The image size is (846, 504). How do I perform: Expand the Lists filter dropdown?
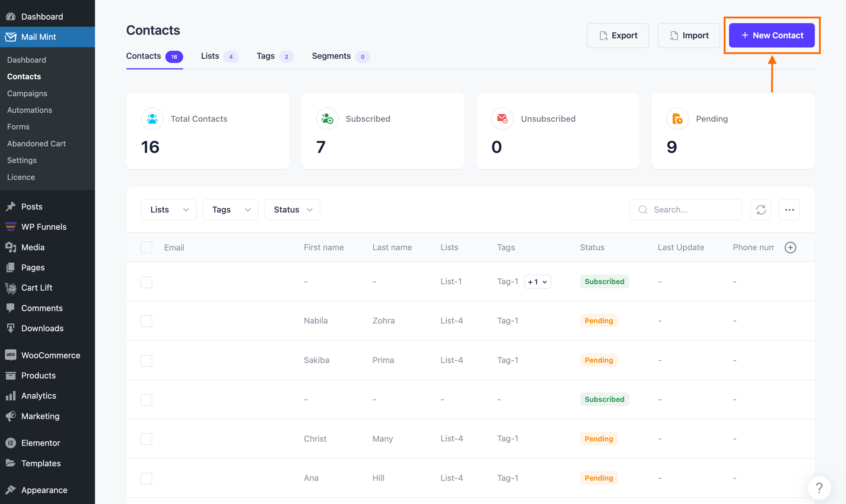point(168,209)
